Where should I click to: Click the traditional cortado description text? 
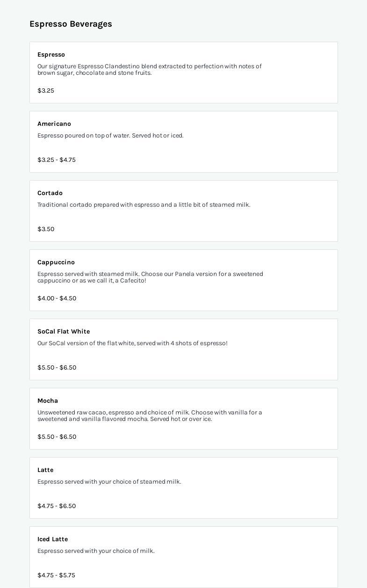(x=144, y=205)
